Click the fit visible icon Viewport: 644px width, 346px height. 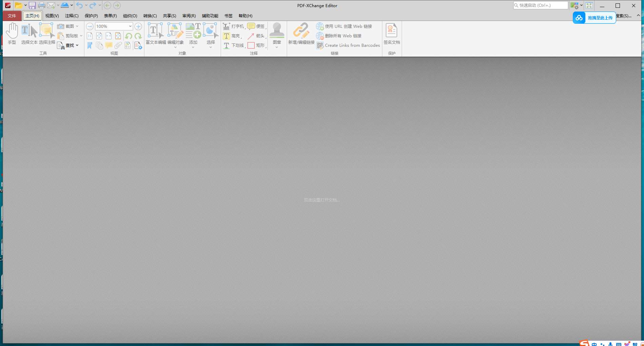click(118, 36)
